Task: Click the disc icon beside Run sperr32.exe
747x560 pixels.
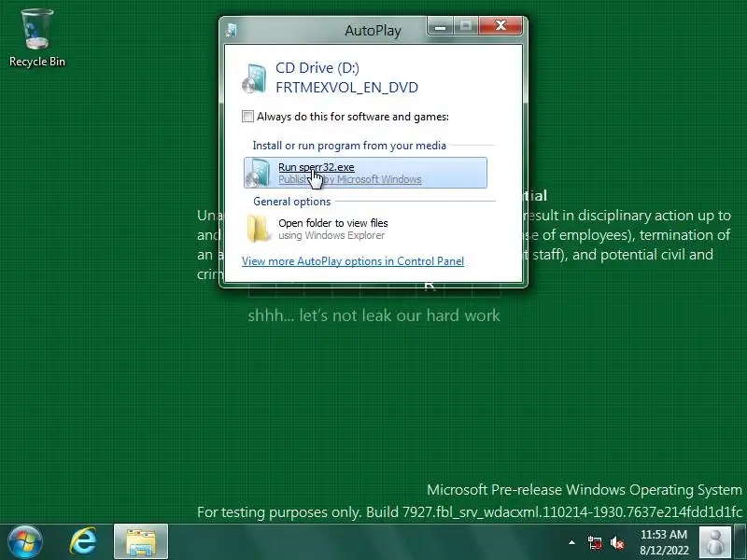Action: click(x=259, y=173)
